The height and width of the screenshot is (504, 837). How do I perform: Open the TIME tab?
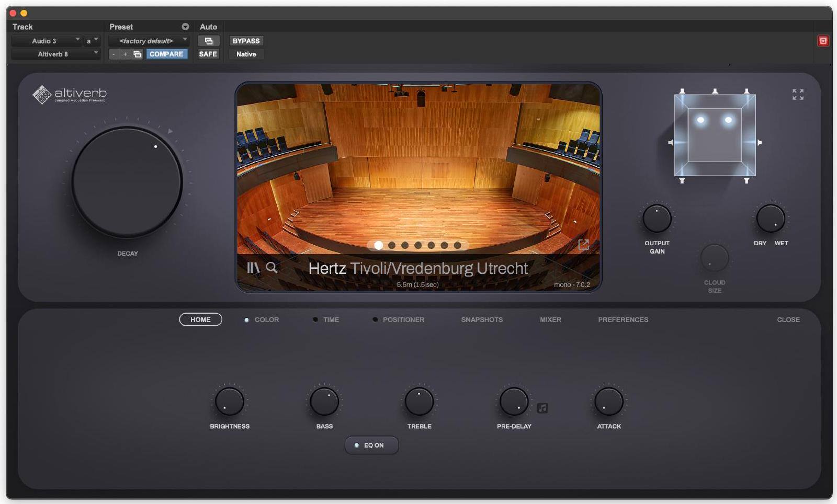point(331,319)
